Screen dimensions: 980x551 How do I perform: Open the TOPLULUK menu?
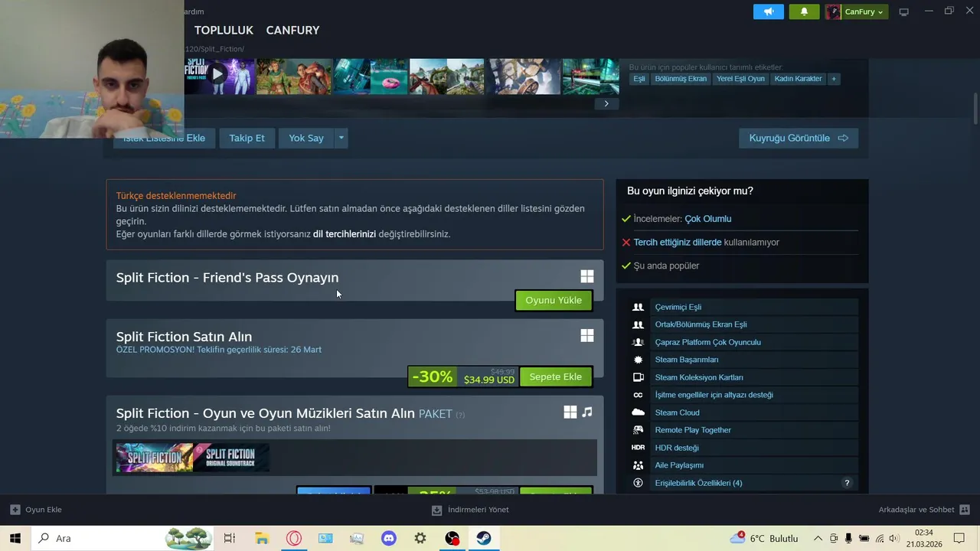224,30
